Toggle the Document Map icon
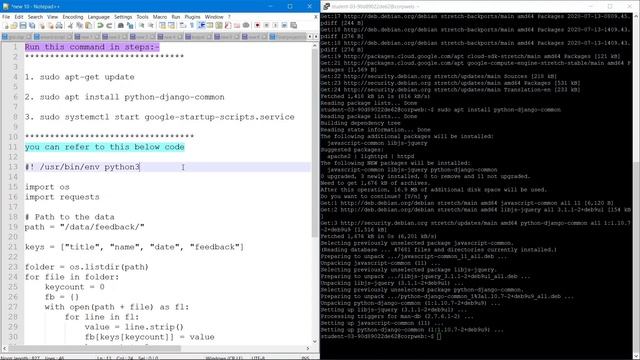Screen dimensions: 640x360 click(219, 26)
